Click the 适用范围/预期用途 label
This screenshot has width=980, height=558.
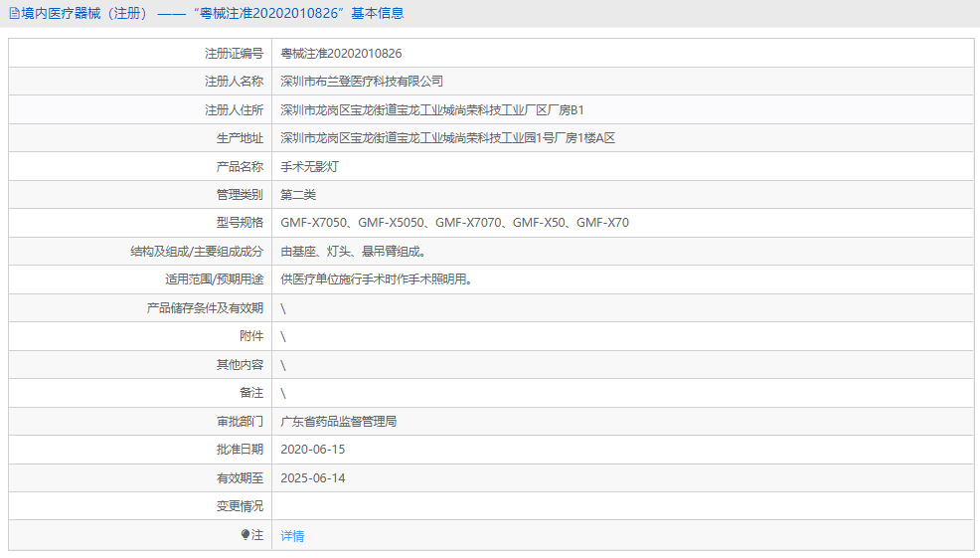pos(215,279)
